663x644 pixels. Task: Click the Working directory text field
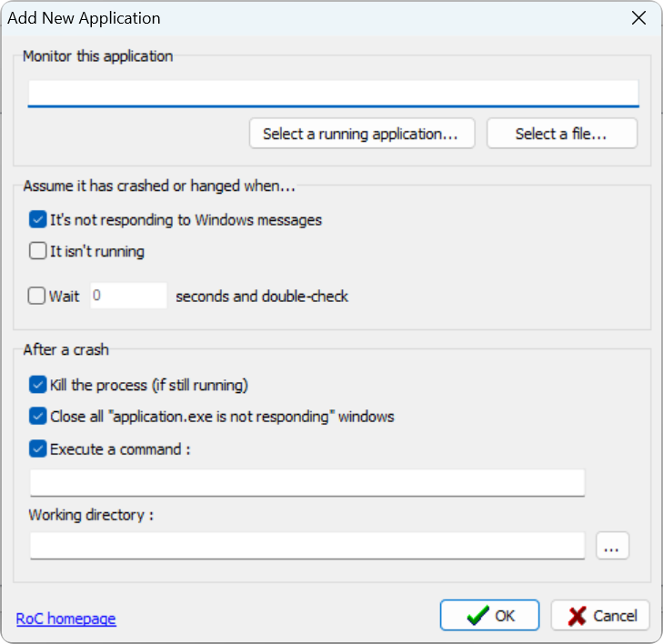click(306, 546)
